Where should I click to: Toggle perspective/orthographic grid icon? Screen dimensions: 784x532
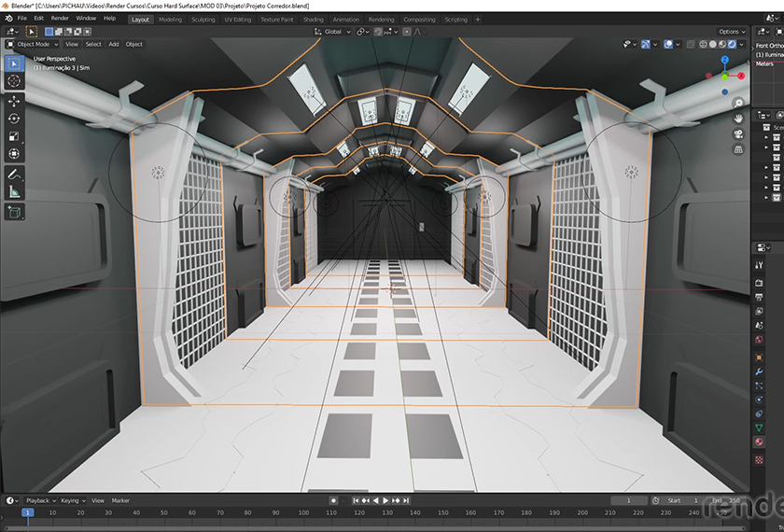click(x=738, y=149)
